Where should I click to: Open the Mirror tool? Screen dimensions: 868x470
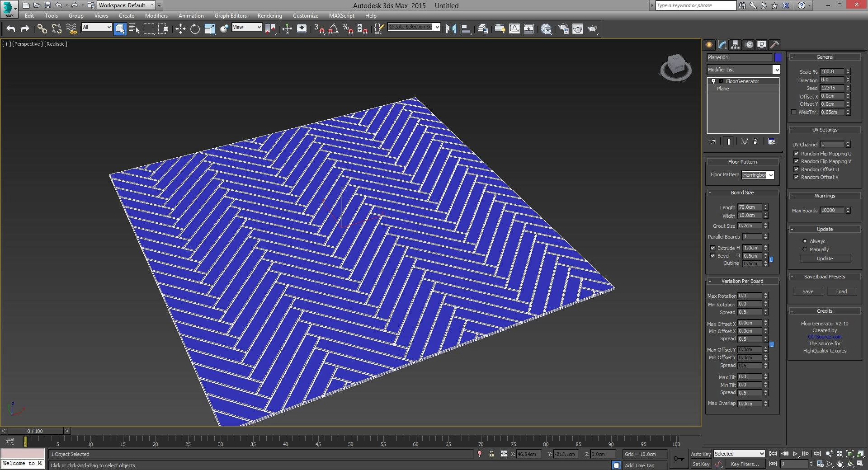pos(451,29)
